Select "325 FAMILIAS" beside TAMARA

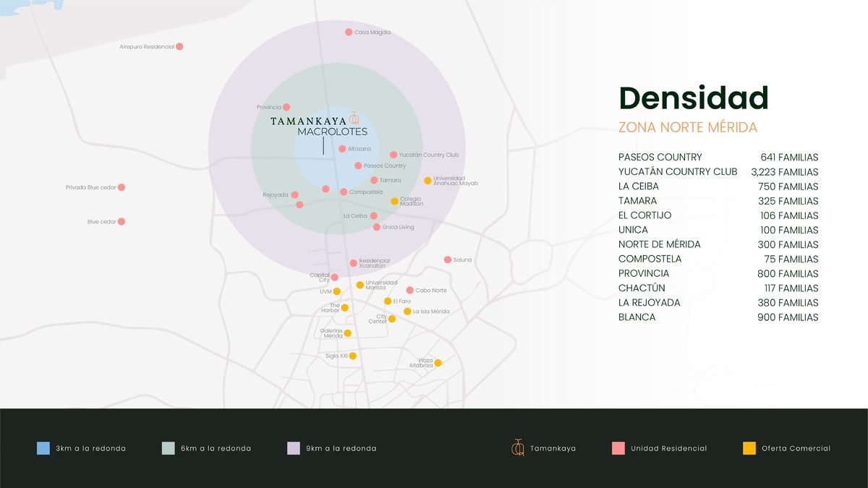pos(788,201)
